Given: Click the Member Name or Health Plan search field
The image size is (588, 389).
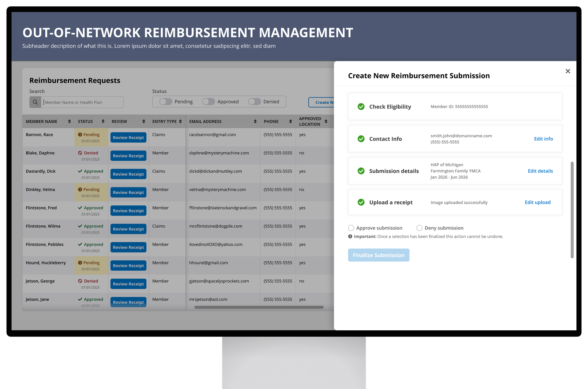Looking at the screenshot, I should [x=82, y=102].
